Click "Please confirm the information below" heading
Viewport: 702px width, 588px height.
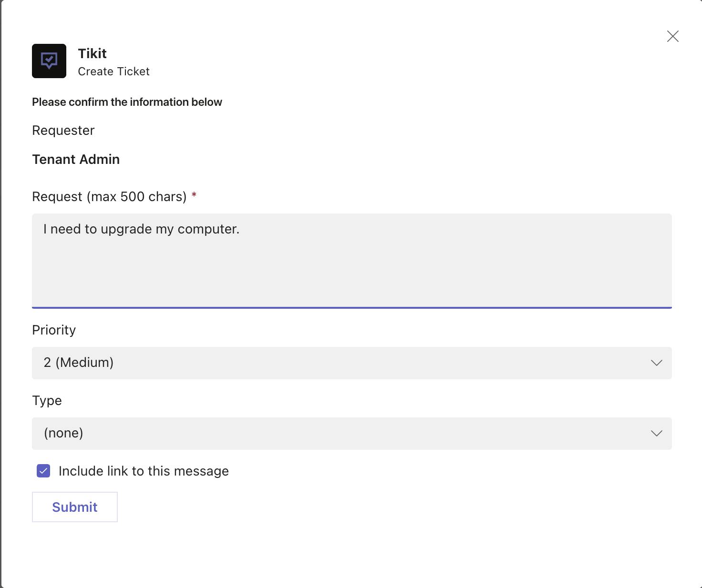pos(127,102)
